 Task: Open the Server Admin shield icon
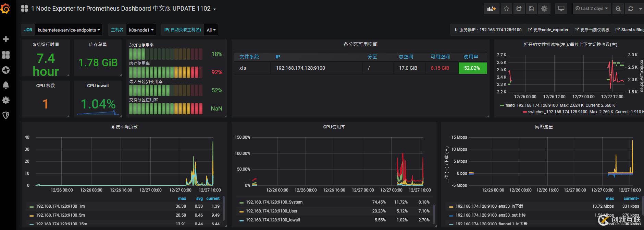(x=6, y=115)
